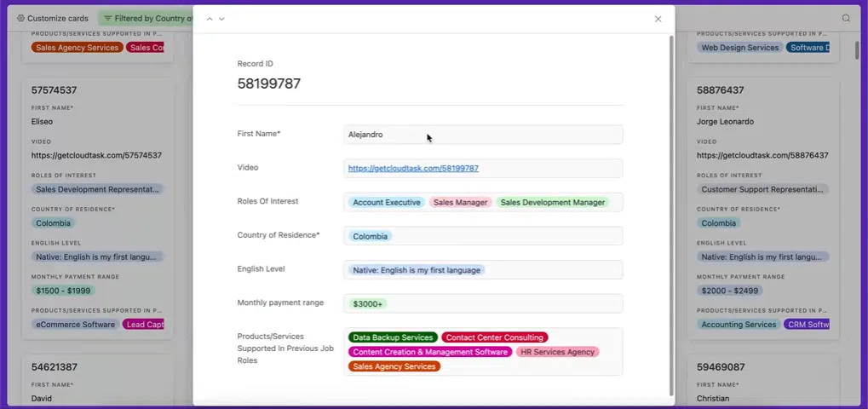This screenshot has height=409, width=868.
Task: Click the Sales Agency Services tag in background card
Action: coord(77,48)
